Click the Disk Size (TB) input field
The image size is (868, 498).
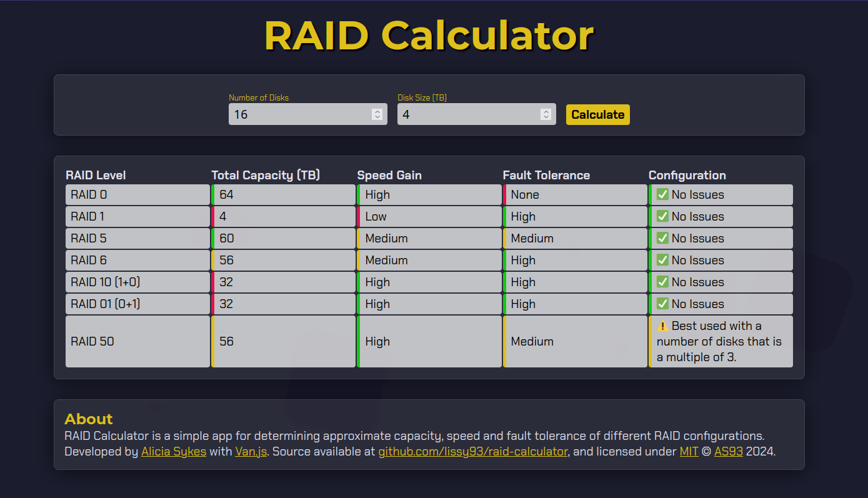(469, 114)
